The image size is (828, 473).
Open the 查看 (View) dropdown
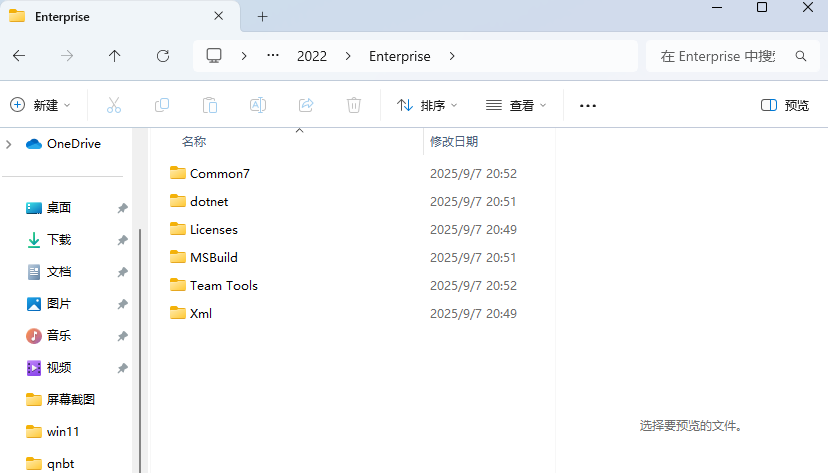click(x=516, y=105)
